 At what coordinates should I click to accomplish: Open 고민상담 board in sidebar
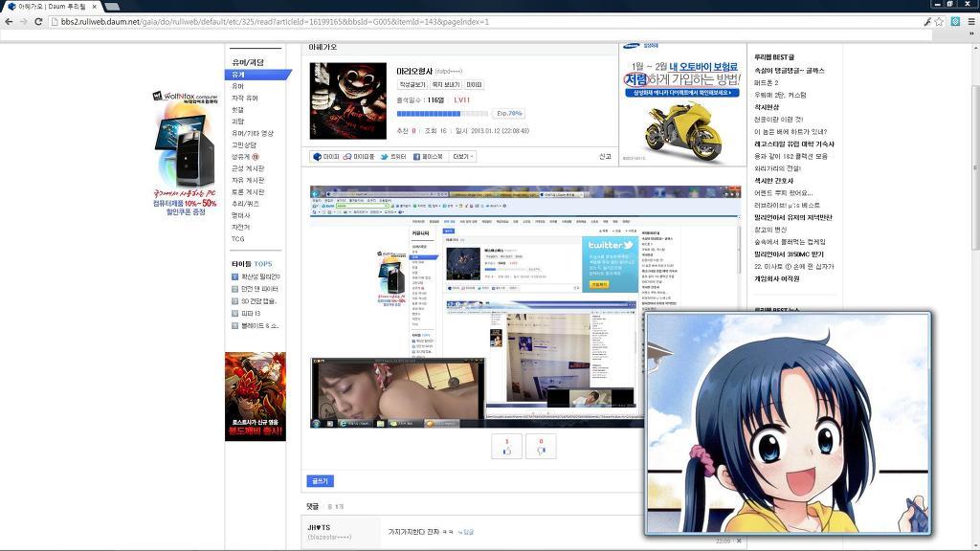click(x=244, y=144)
